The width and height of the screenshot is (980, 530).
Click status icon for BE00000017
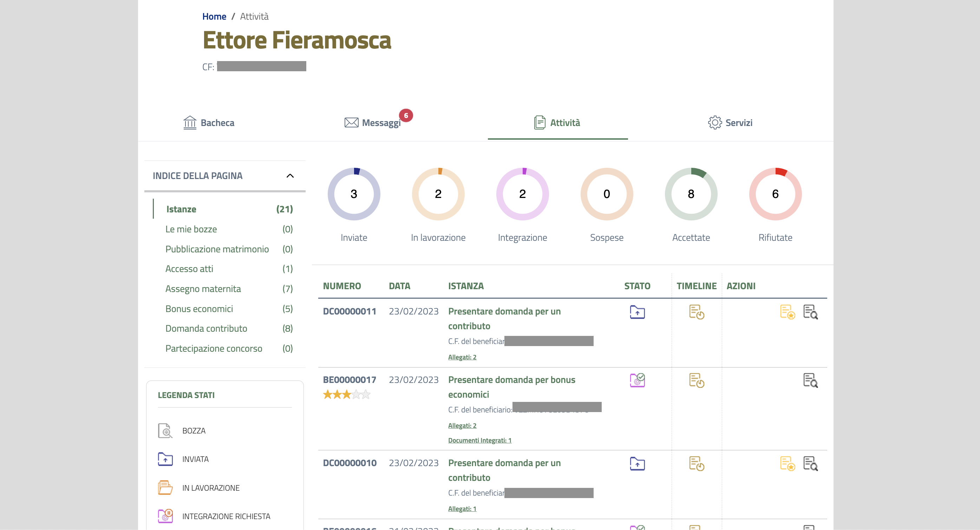click(x=637, y=380)
